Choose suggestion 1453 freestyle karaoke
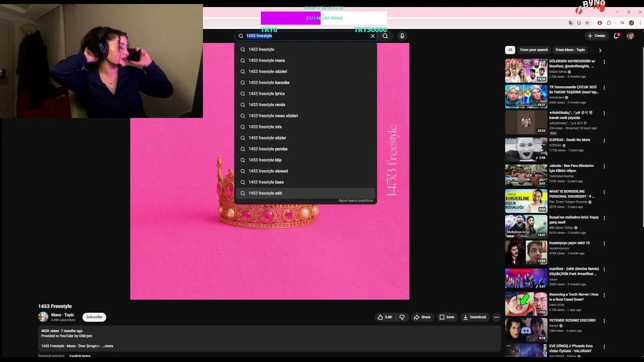This screenshot has height=362, width=644. click(x=305, y=82)
